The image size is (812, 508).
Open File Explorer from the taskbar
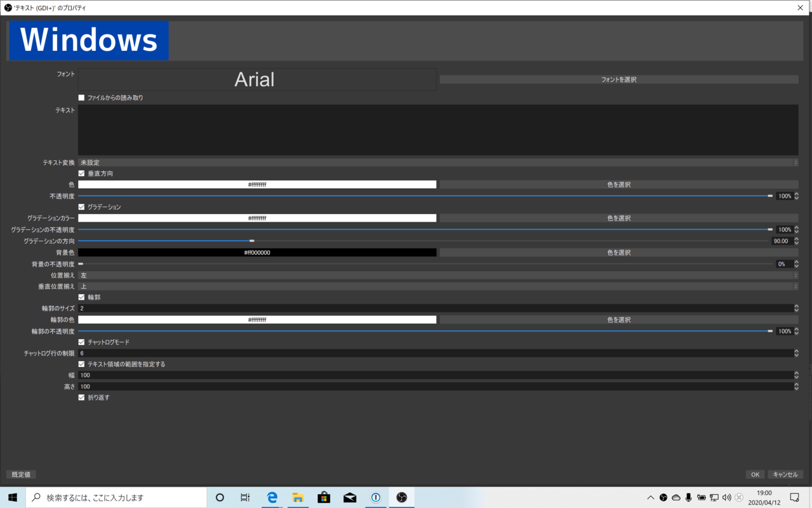click(x=298, y=498)
